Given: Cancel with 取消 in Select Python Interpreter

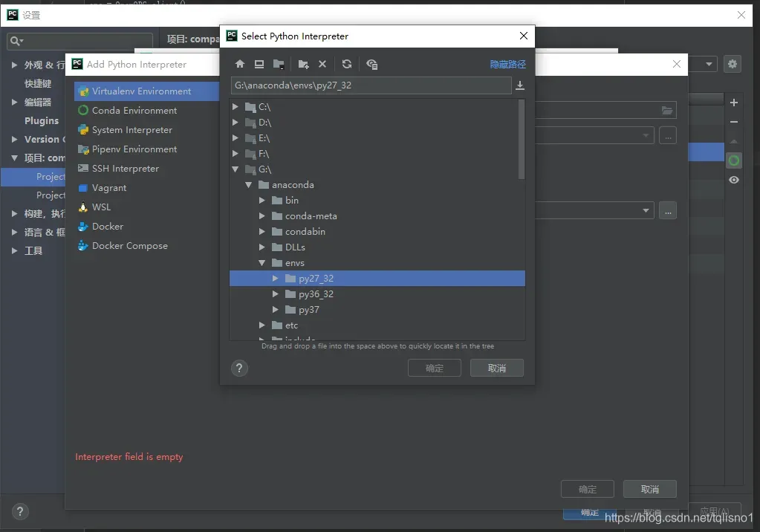Looking at the screenshot, I should [497, 368].
